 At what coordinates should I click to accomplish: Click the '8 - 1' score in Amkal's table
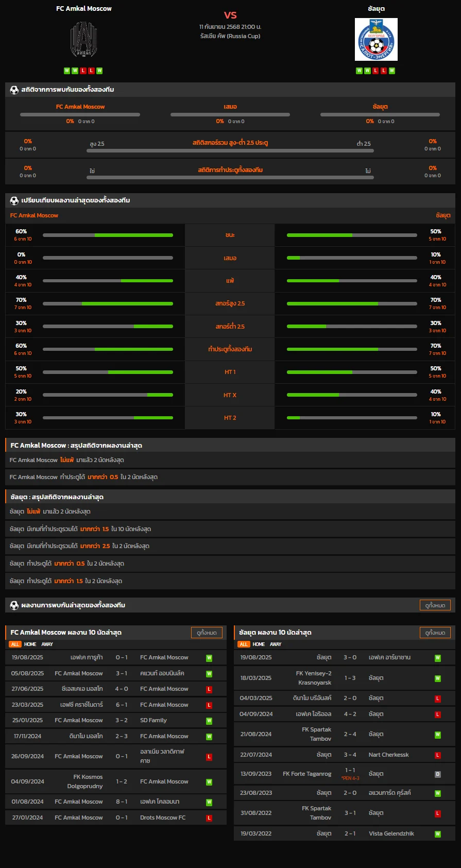click(x=122, y=802)
